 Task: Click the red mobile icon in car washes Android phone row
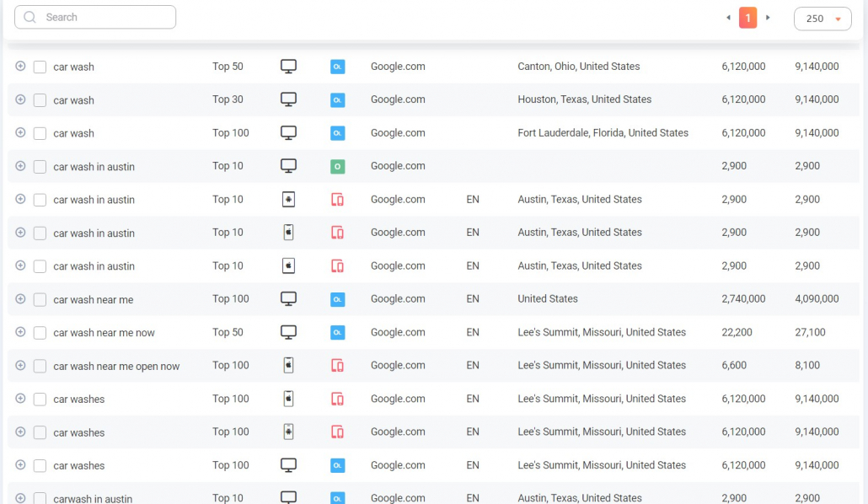click(x=338, y=432)
